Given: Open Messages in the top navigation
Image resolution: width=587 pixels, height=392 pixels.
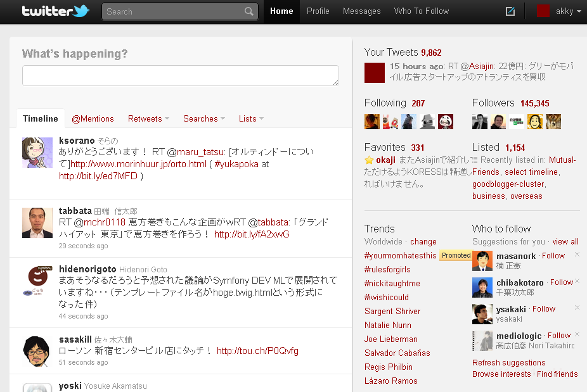Looking at the screenshot, I should click(x=361, y=11).
